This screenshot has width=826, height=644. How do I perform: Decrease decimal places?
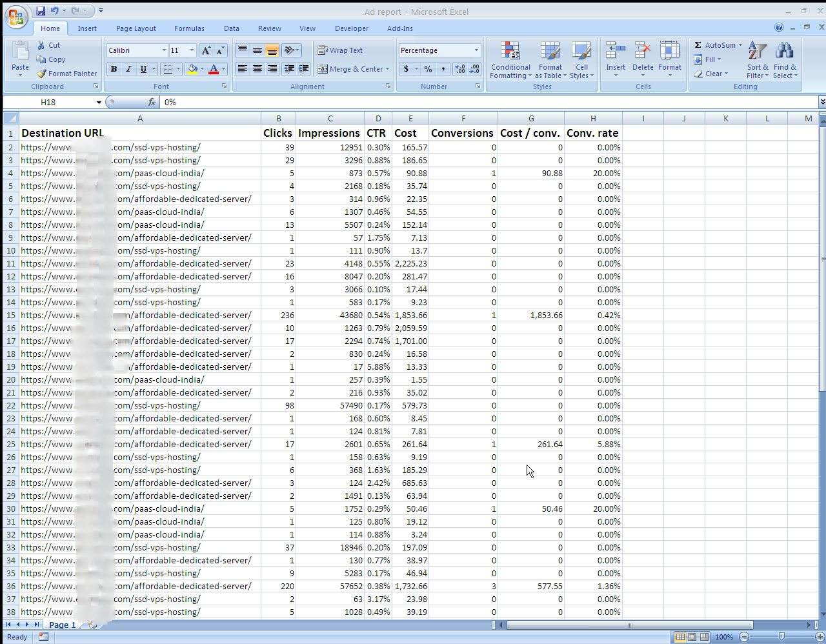[x=474, y=69]
